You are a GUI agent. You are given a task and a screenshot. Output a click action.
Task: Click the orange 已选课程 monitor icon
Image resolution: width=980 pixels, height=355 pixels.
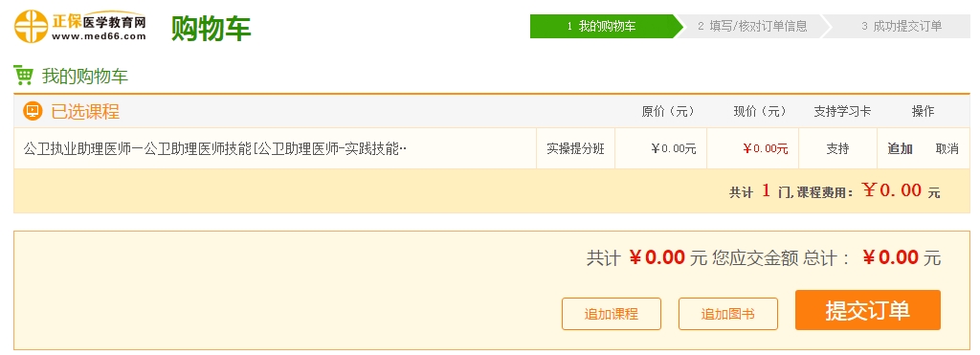click(x=33, y=111)
